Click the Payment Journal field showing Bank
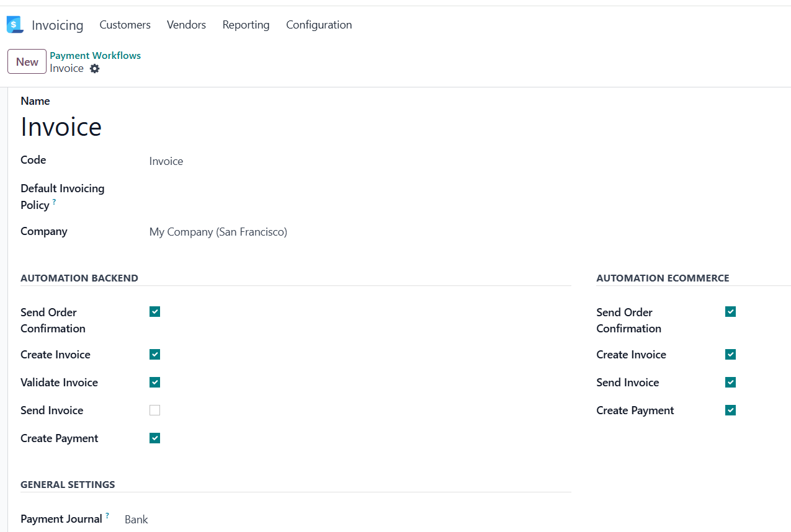Image resolution: width=791 pixels, height=532 pixels. (x=136, y=519)
